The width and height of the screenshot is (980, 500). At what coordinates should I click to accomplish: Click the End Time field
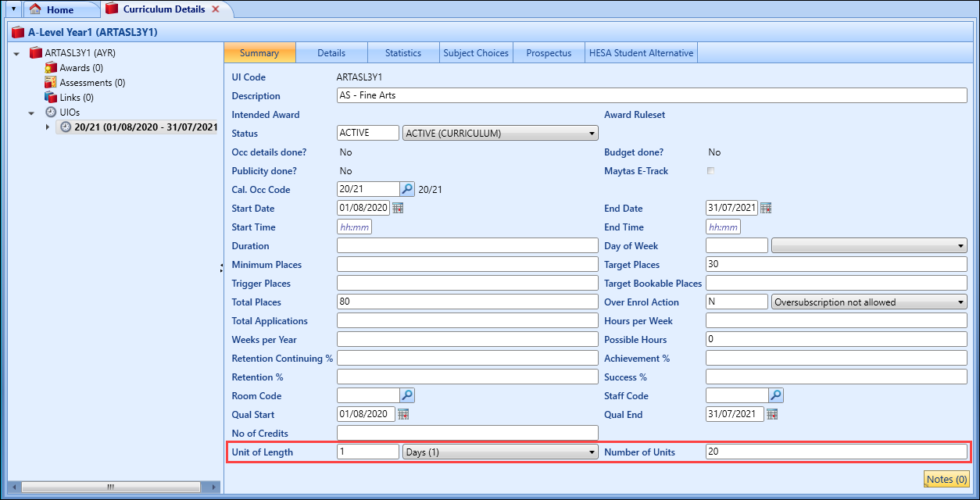point(723,227)
